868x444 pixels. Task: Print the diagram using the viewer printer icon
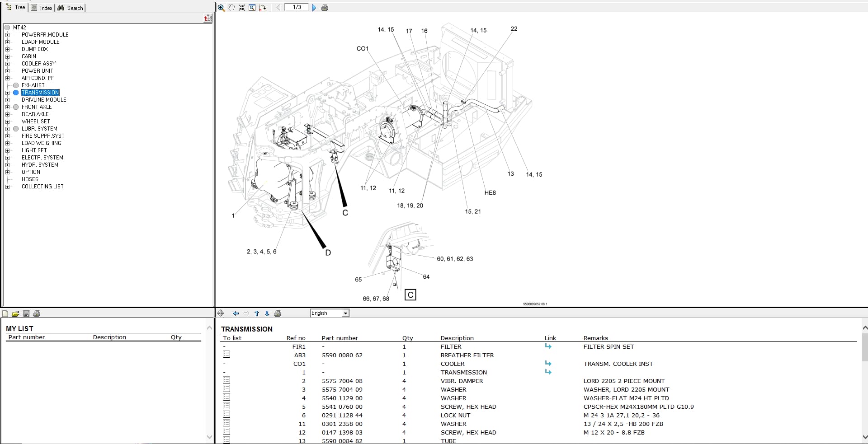(324, 8)
